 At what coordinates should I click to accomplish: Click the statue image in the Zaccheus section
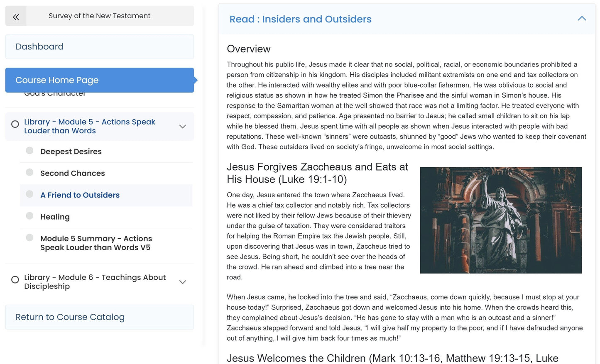[x=501, y=220]
